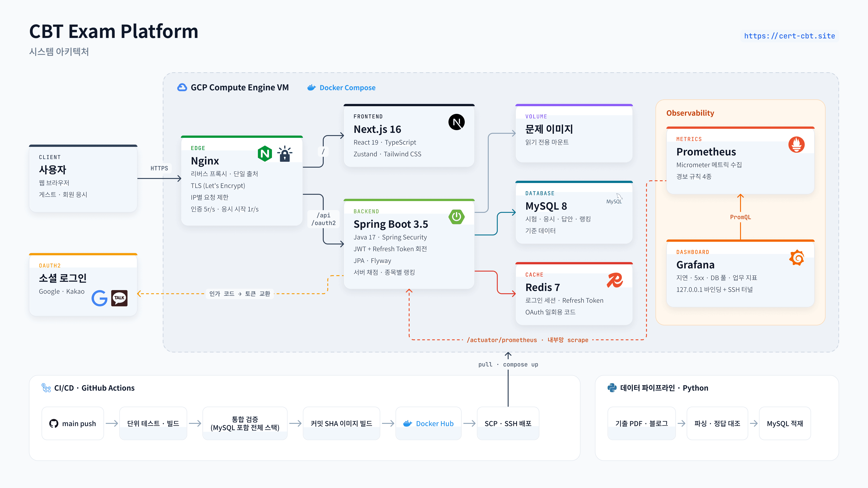Select the main push step box
This screenshot has height=488, width=868.
coord(73,423)
